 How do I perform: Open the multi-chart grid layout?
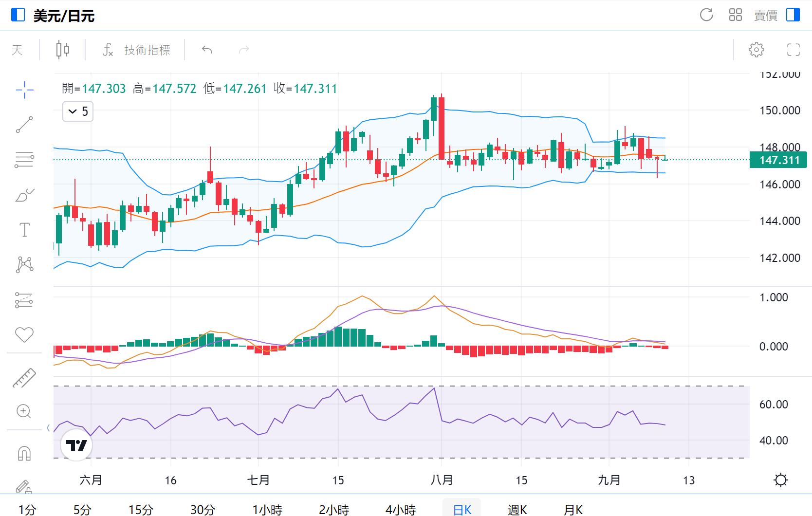(x=735, y=15)
